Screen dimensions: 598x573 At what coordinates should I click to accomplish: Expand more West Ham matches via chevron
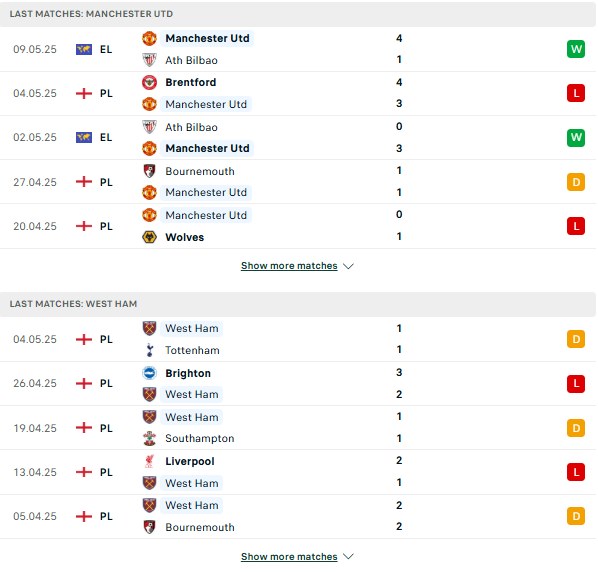[349, 557]
